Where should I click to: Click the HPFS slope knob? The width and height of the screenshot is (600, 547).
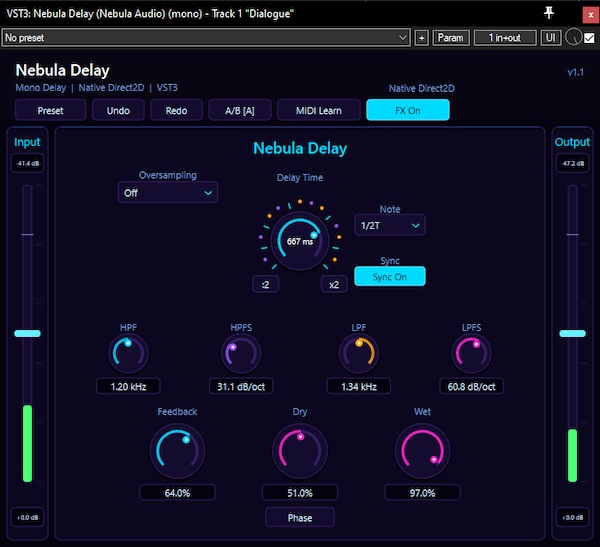coord(241,353)
